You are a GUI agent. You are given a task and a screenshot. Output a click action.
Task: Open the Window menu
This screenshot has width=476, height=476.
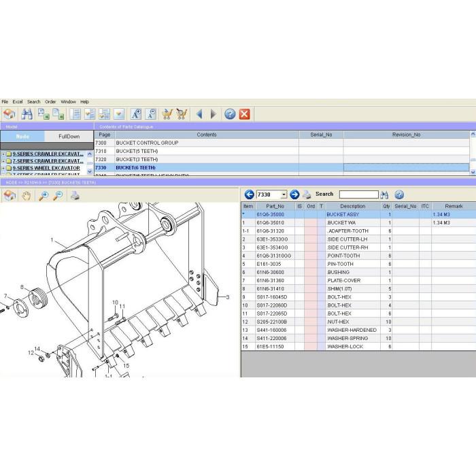tap(68, 102)
